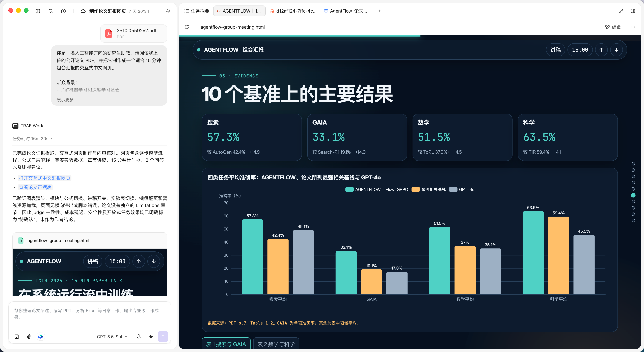The width and height of the screenshot is (644, 352).
Task: Open the more options ellipsis menu
Action: 633,27
